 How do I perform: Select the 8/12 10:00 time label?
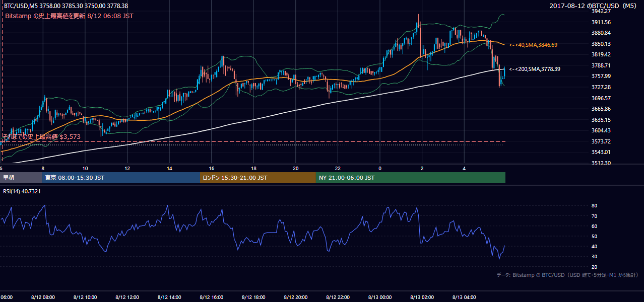(x=85, y=297)
